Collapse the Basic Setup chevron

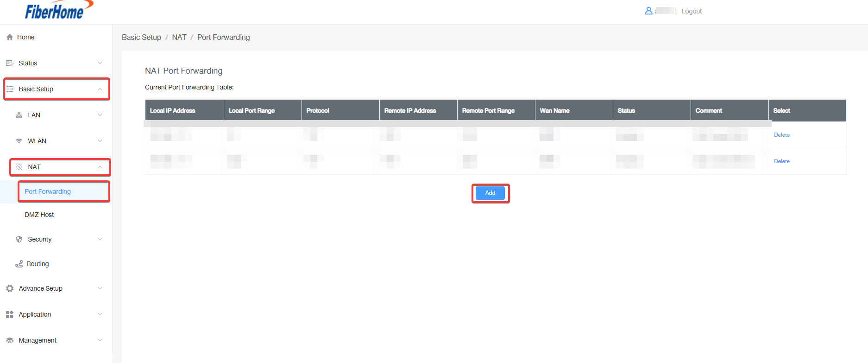pyautogui.click(x=100, y=89)
